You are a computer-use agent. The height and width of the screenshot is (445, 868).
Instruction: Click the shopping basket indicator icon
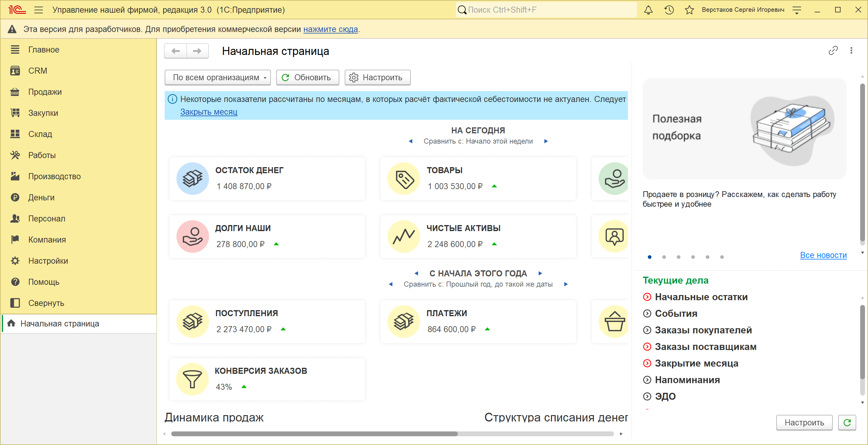click(613, 322)
